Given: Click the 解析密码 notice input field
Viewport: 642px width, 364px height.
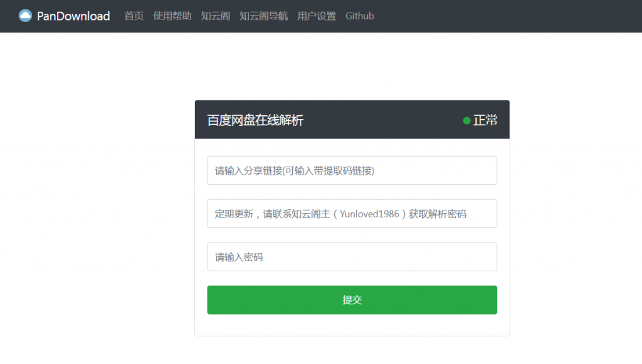Looking at the screenshot, I should click(x=352, y=213).
